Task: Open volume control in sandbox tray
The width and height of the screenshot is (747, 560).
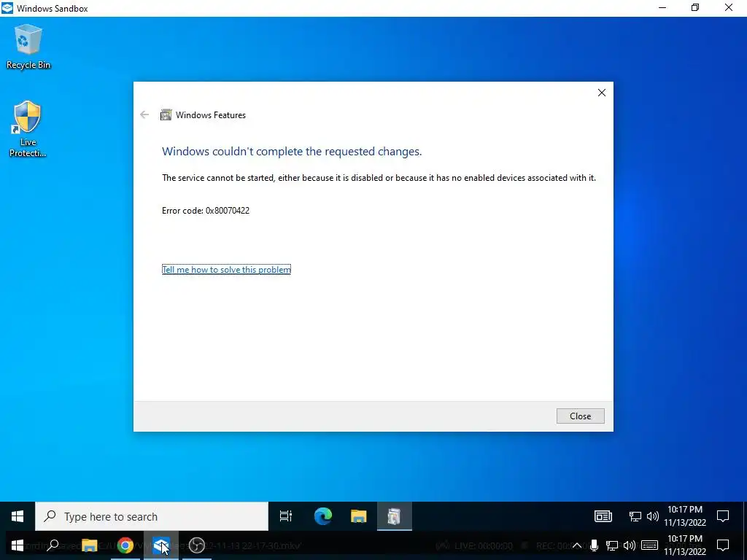Action: pyautogui.click(x=653, y=516)
